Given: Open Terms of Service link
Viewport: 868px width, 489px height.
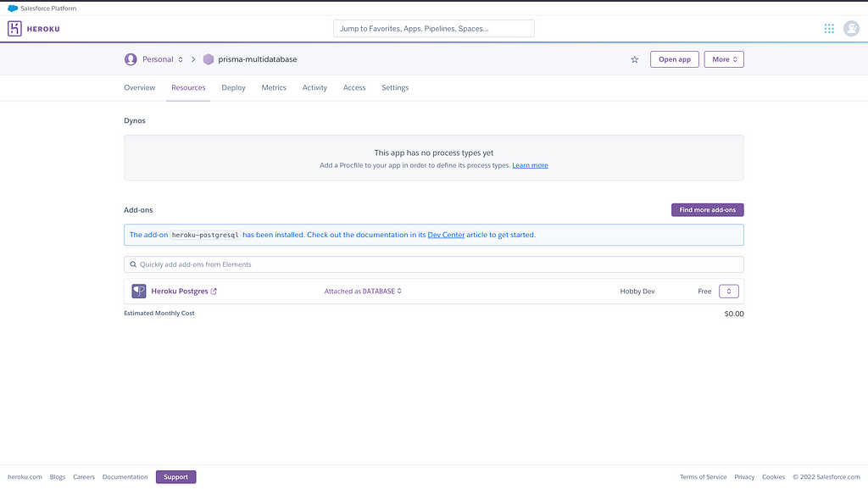Looking at the screenshot, I should pyautogui.click(x=703, y=477).
